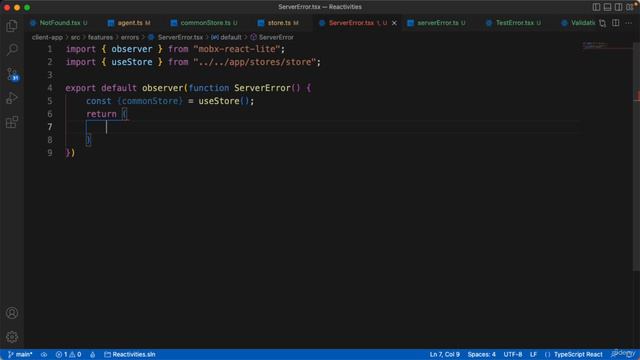Viewport: 640px width, 360px height.
Task: Click Ln 7, Col 9 cursor position
Action: [444, 354]
